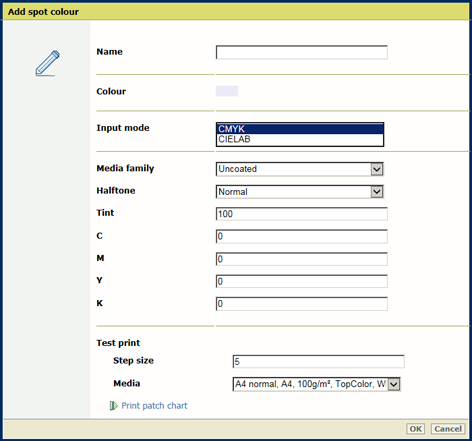This screenshot has height=441, width=472.
Task: Click the OK button
Action: click(x=415, y=429)
